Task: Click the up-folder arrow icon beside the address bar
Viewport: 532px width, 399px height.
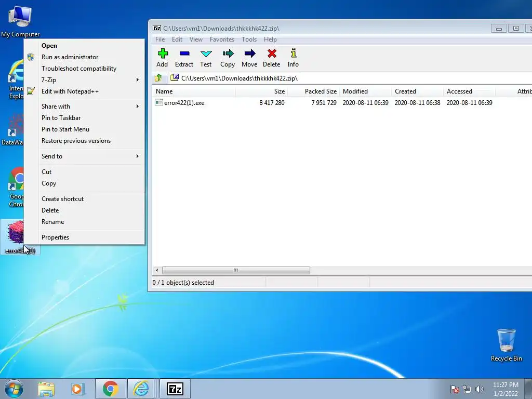Action: 158,78
